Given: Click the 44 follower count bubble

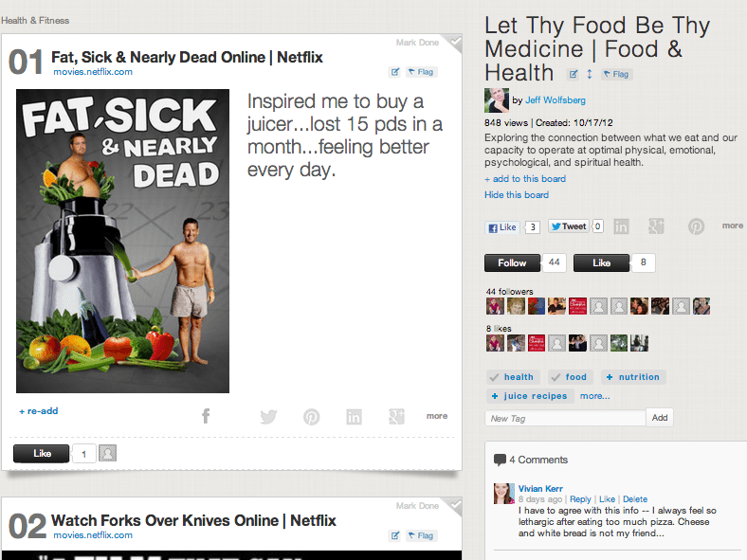Looking at the screenshot, I should [x=554, y=262].
